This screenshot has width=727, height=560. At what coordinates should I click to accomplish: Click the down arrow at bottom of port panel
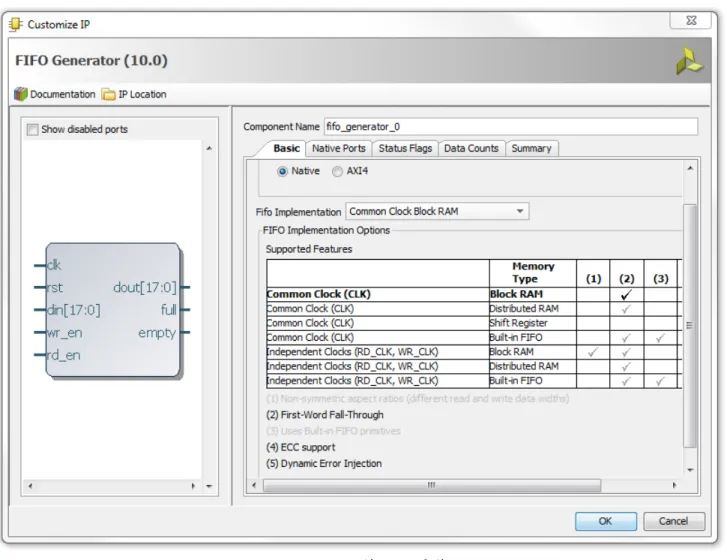[x=209, y=486]
